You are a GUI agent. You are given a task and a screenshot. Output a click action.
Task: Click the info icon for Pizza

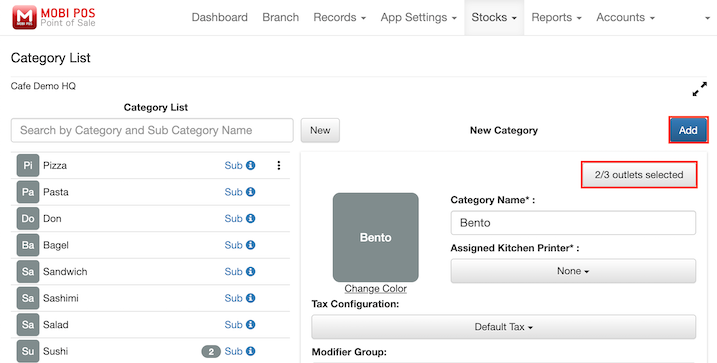pos(251,165)
